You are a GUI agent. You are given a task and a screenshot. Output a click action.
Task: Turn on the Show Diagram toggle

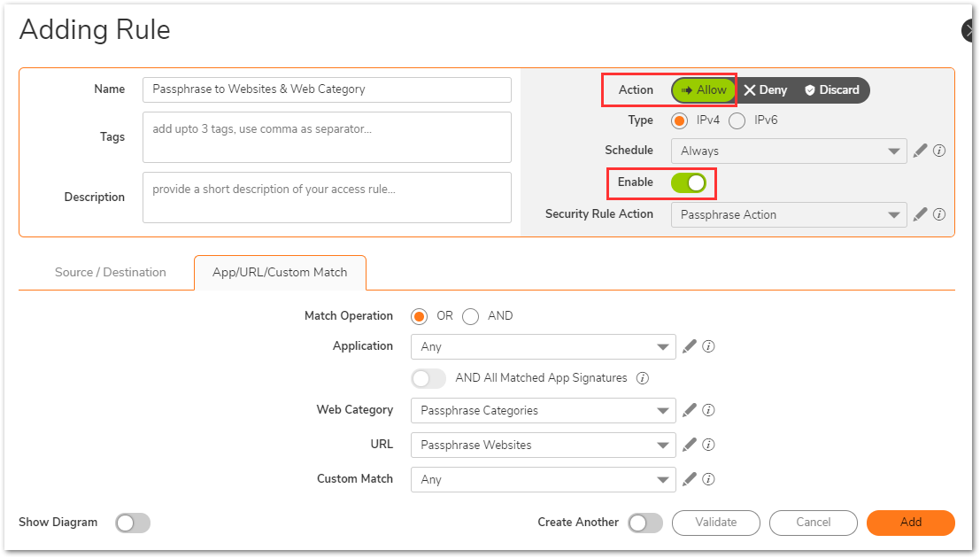(x=133, y=523)
